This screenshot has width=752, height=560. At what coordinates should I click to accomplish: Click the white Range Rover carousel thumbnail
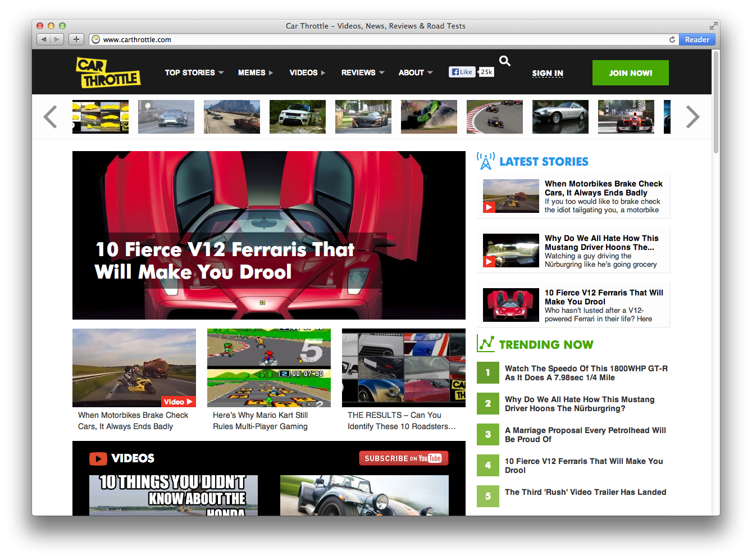(298, 117)
